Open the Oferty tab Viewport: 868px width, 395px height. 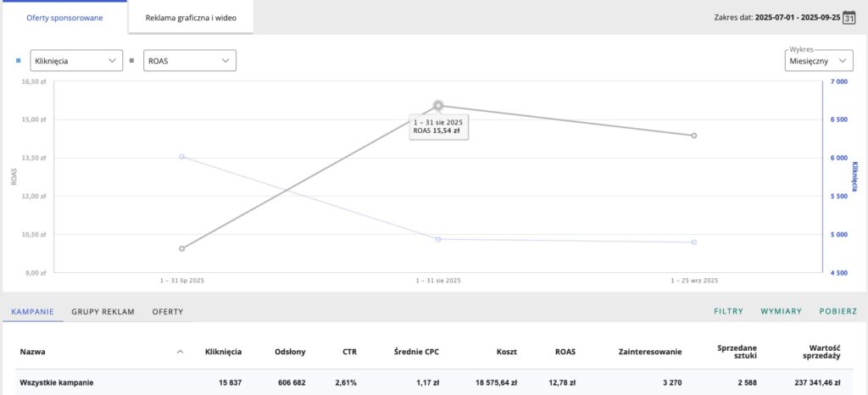pos(167,312)
